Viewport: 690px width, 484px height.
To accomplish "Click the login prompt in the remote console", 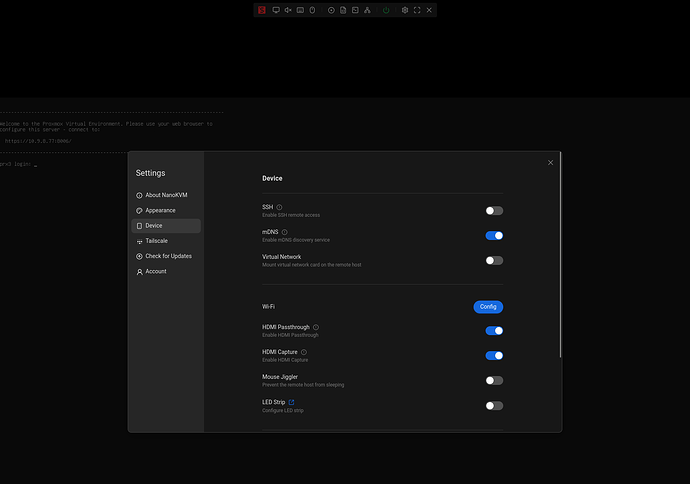I will click(18, 164).
